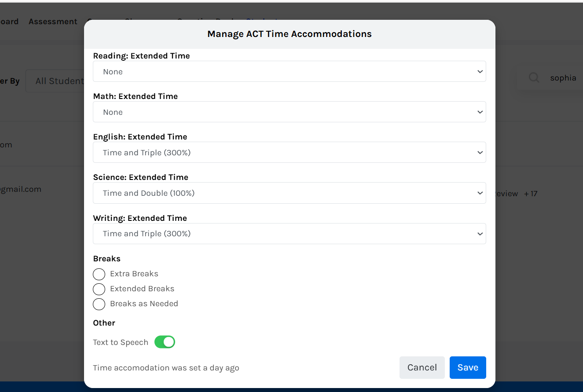Image resolution: width=583 pixels, height=392 pixels.
Task: Open the English Extended Time dropdown
Action: [x=289, y=152]
